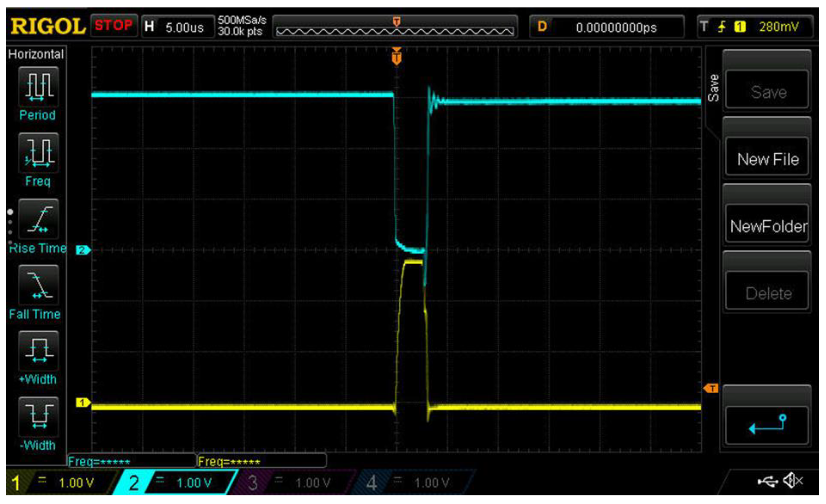Select the Period measurement icon
Screen dimensions: 826x504
38,87
